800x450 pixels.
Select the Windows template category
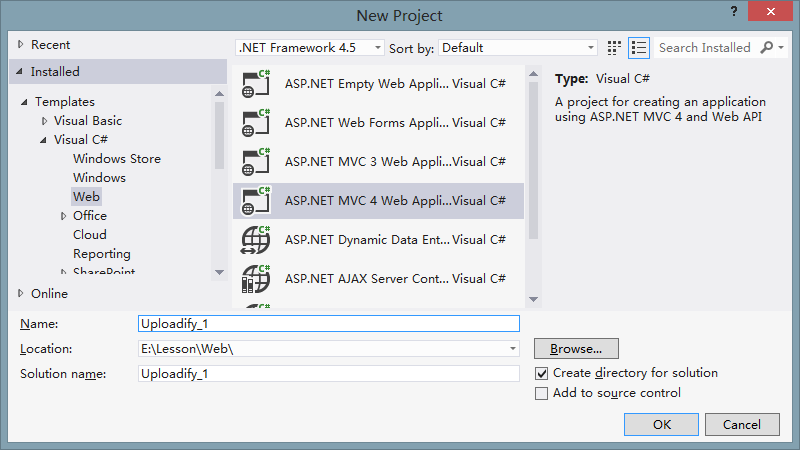click(x=99, y=178)
